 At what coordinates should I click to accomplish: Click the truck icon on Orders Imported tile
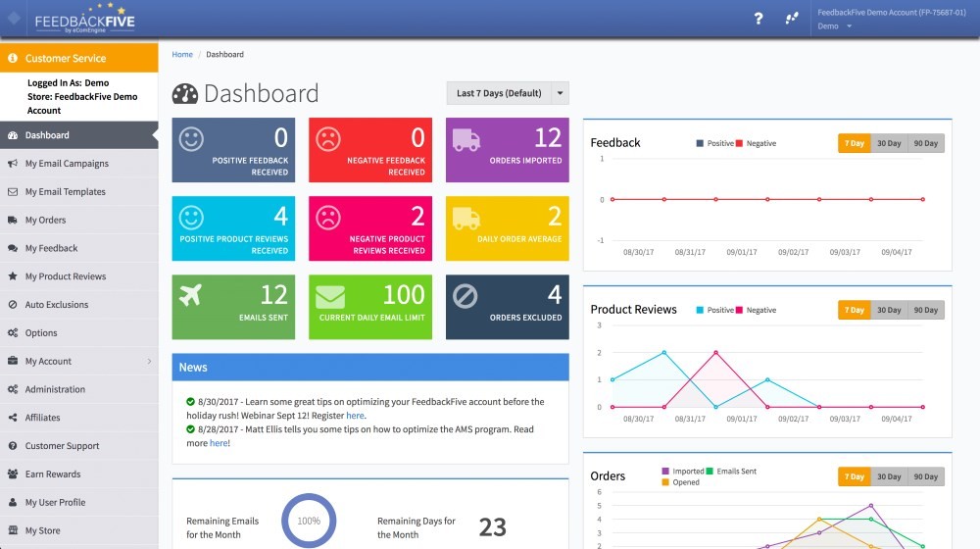[466, 139]
